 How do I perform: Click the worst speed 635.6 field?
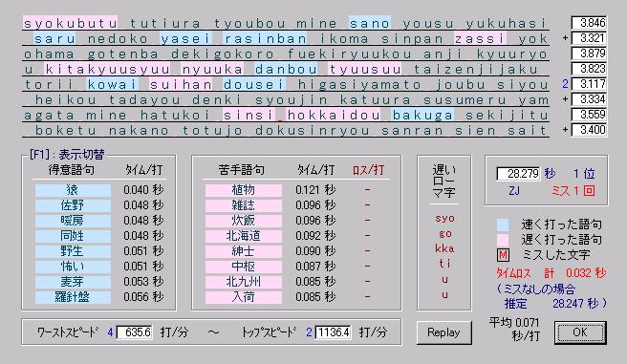[x=134, y=332]
